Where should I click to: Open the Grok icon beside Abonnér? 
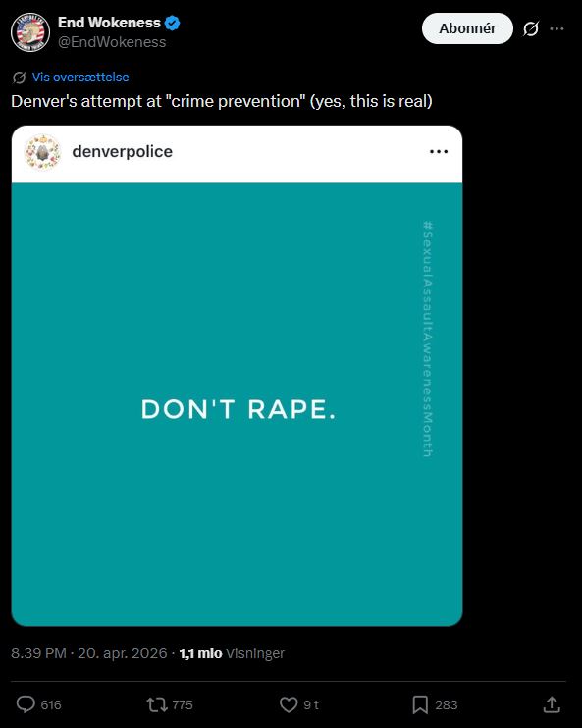point(530,28)
